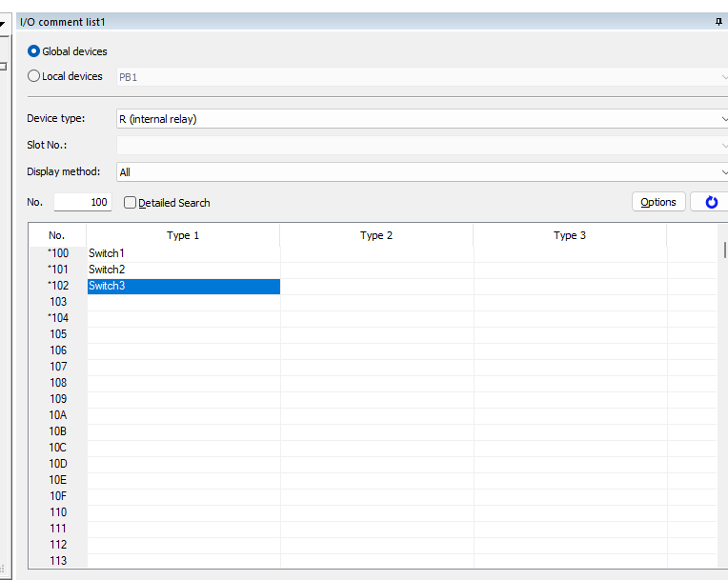Click row number *100

point(58,253)
